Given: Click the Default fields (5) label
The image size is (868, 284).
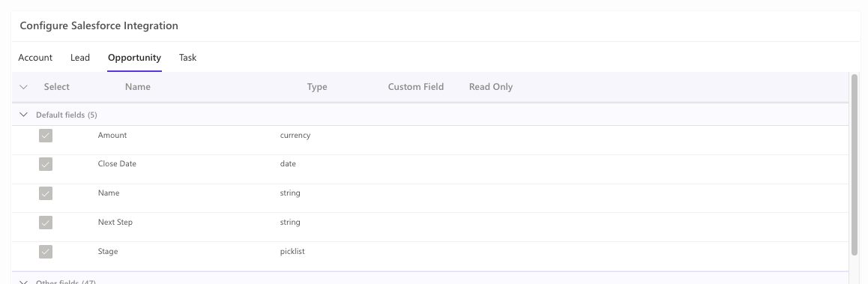Looking at the screenshot, I should [67, 115].
